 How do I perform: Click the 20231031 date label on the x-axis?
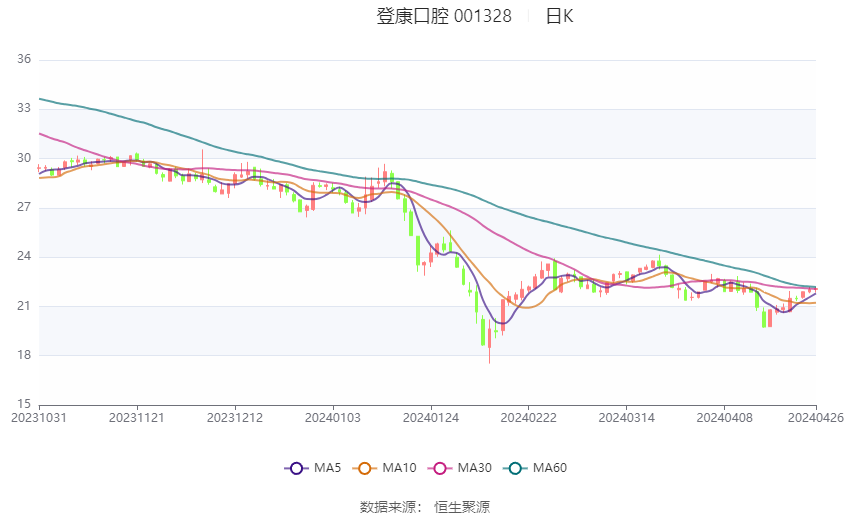38,417
